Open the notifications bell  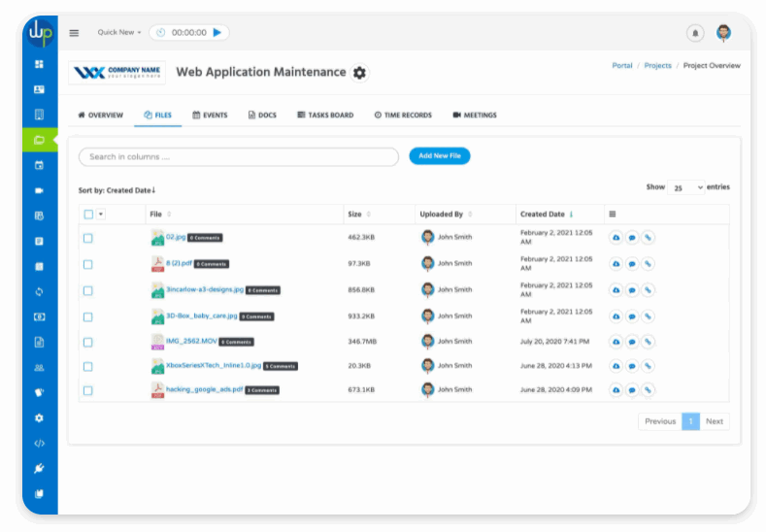click(695, 33)
